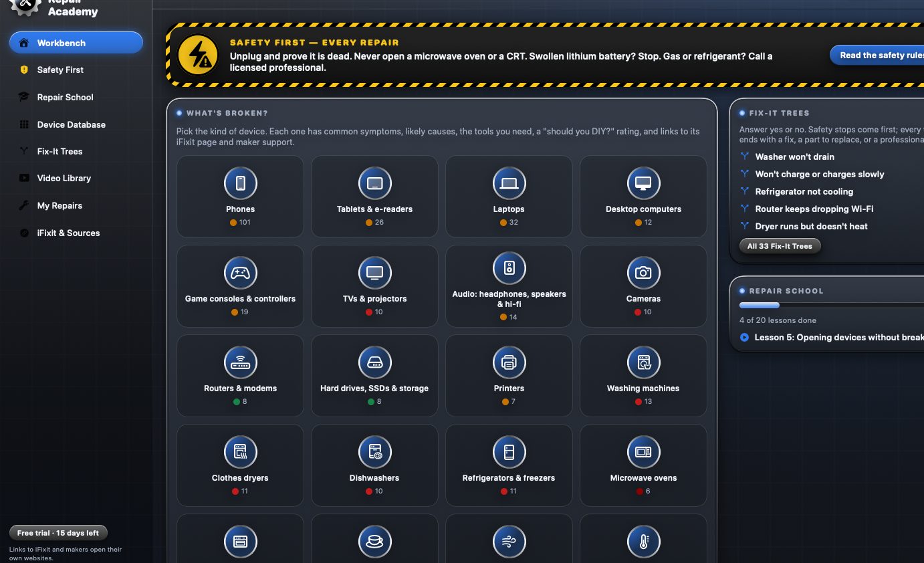The image size is (924, 563).
Task: Choose the Washing machines icon
Action: [x=643, y=362]
